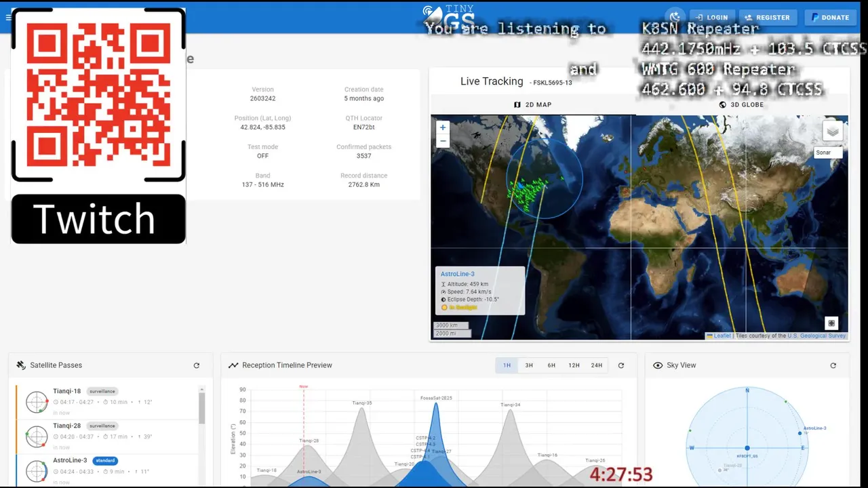Click the Tianqi-16 label on timeline
The image size is (868, 488).
coord(547,455)
